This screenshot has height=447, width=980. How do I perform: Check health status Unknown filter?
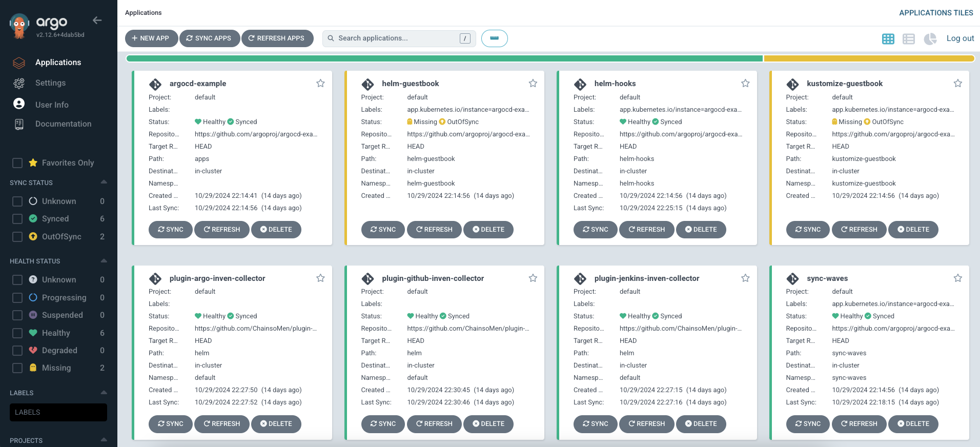pyautogui.click(x=17, y=280)
